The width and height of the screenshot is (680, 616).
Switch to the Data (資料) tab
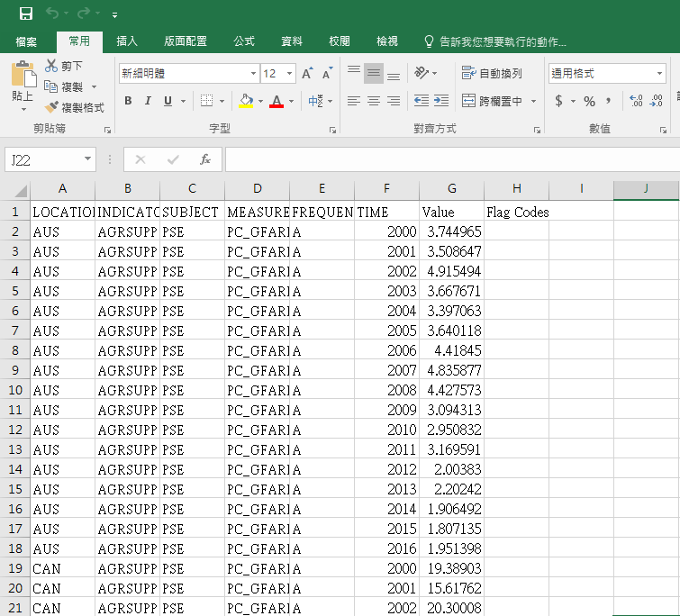pyautogui.click(x=292, y=41)
